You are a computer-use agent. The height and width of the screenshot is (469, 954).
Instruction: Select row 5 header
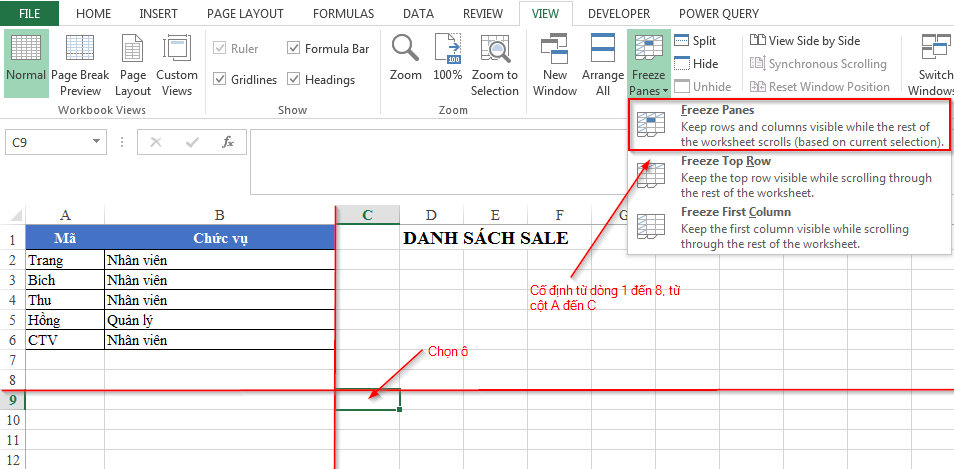tap(13, 319)
